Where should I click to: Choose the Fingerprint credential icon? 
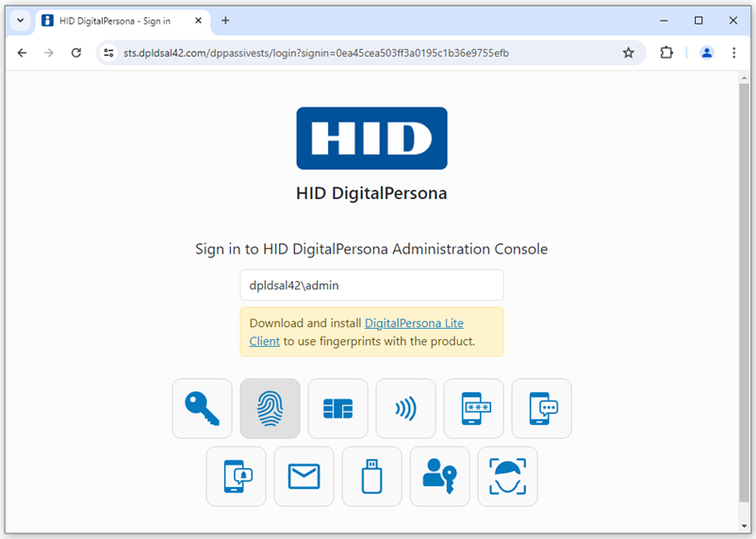pos(270,408)
